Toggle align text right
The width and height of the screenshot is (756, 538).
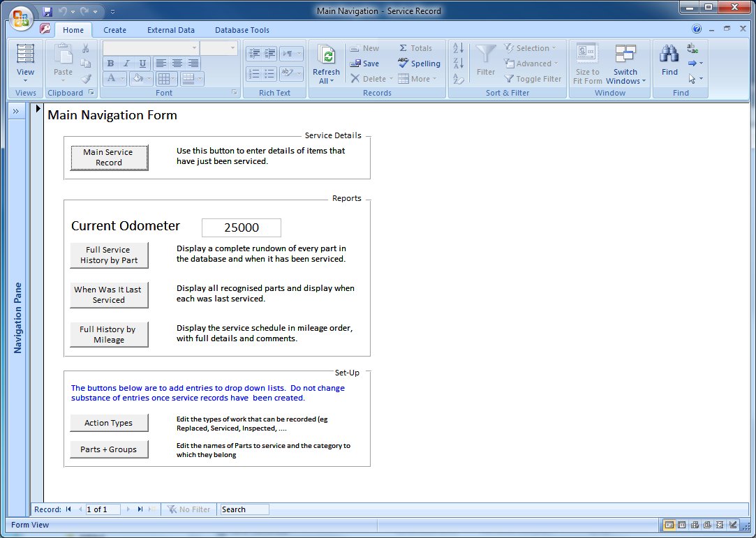[193, 63]
